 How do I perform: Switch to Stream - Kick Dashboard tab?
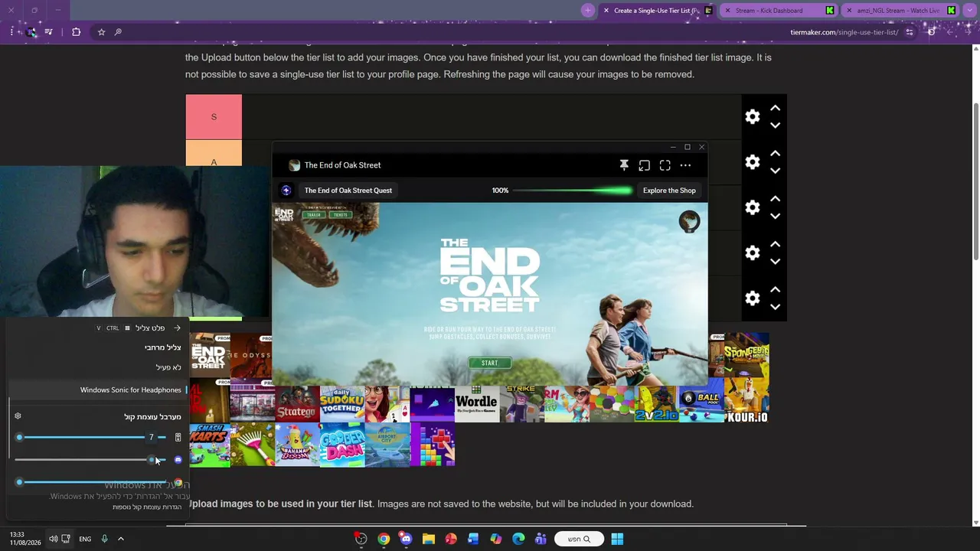(x=778, y=11)
